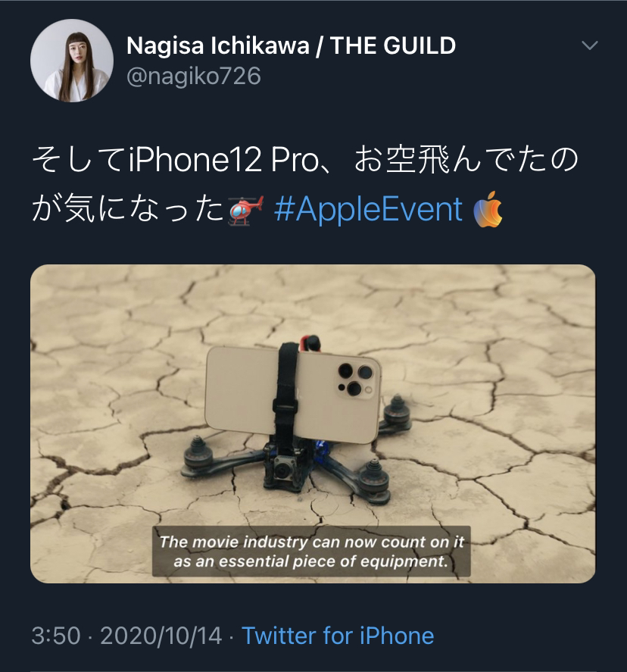627x672 pixels.
Task: Click the Twitter for iPhone source link
Action: click(338, 635)
